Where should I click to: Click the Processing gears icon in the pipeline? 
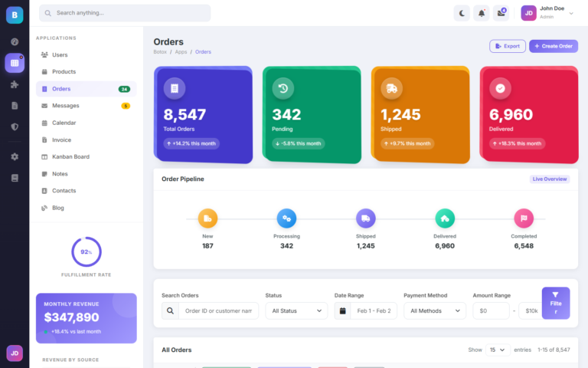pos(286,219)
